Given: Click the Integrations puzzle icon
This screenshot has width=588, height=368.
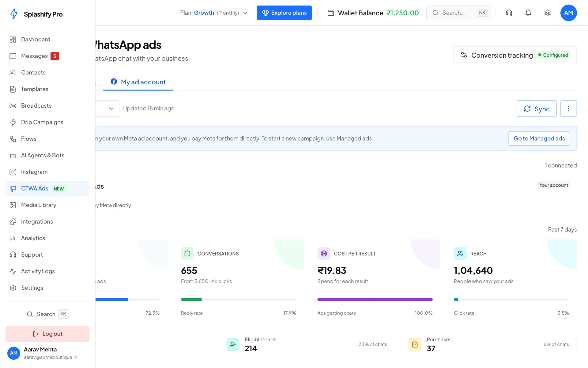Looking at the screenshot, I should coord(13,222).
